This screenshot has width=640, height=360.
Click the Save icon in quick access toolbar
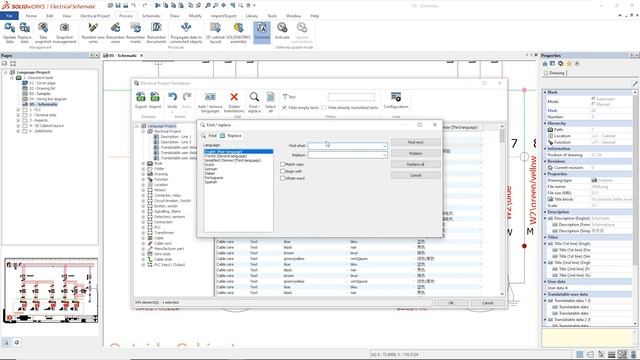click(118, 6)
